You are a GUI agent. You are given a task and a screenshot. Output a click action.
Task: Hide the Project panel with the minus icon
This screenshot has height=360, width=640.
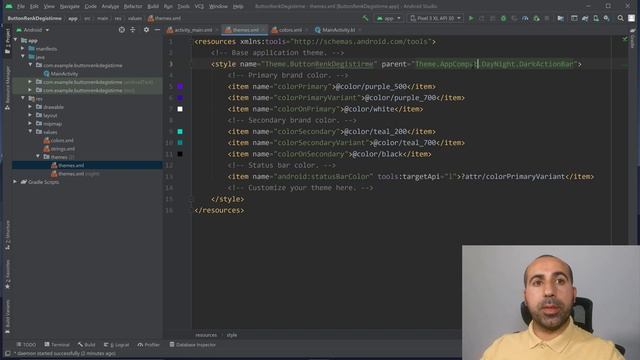tap(157, 30)
